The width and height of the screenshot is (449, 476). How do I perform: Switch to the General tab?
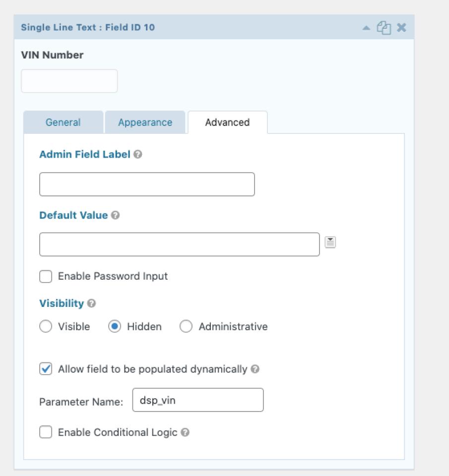click(63, 122)
